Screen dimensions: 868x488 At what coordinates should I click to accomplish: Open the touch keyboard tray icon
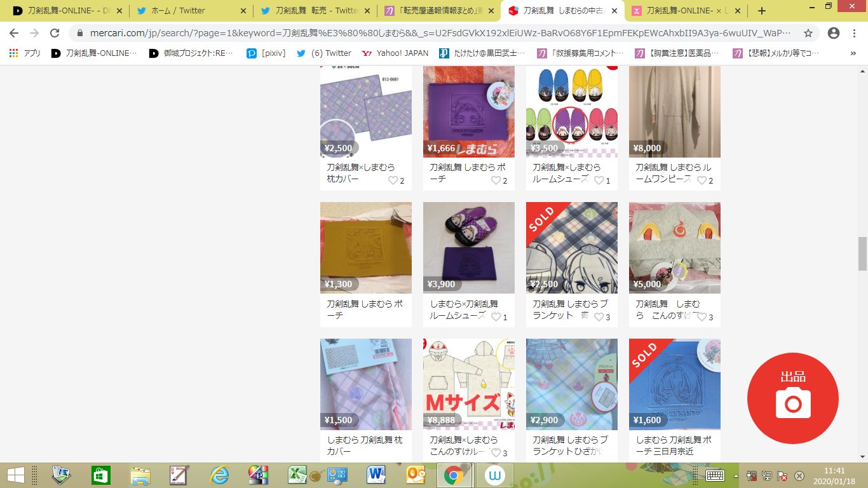tap(715, 475)
